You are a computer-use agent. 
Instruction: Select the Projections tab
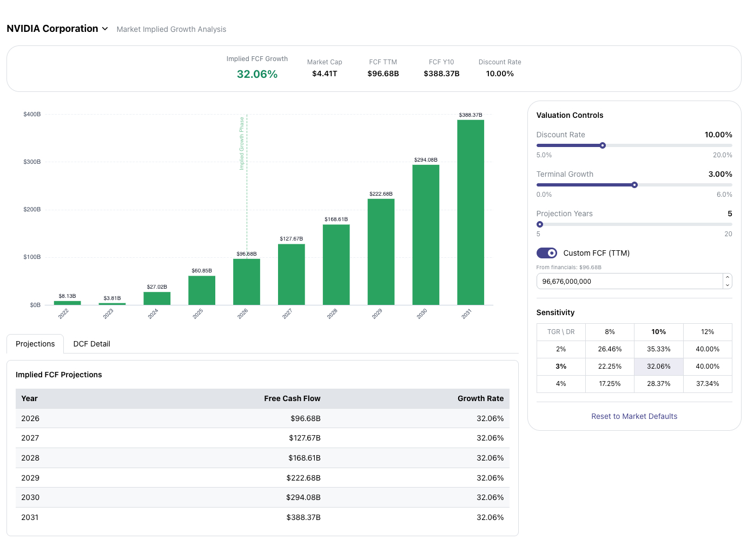(x=35, y=344)
